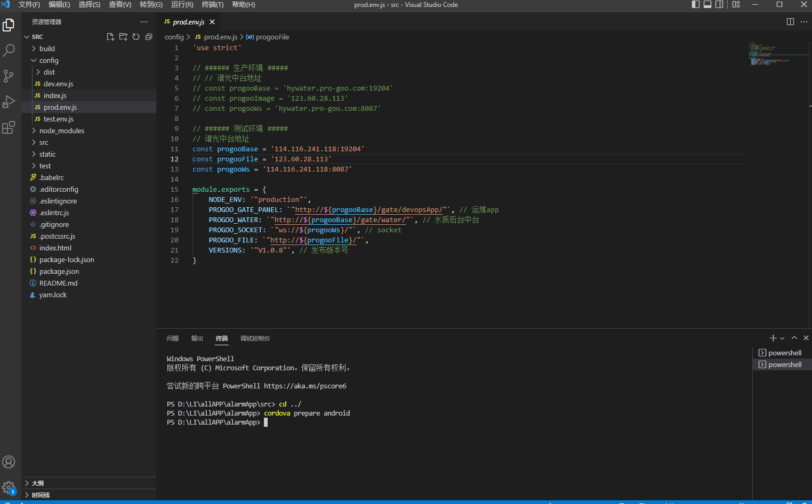Open the 终端(T) menu in menu bar
Image resolution: width=812 pixels, height=504 pixels.
pos(212,5)
